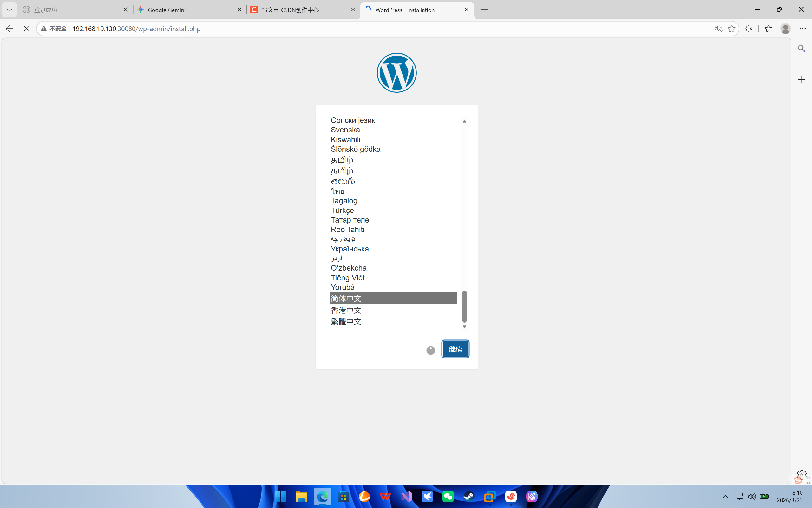Close the WordPress › Installation tab
The width and height of the screenshot is (812, 508).
pyautogui.click(x=467, y=10)
